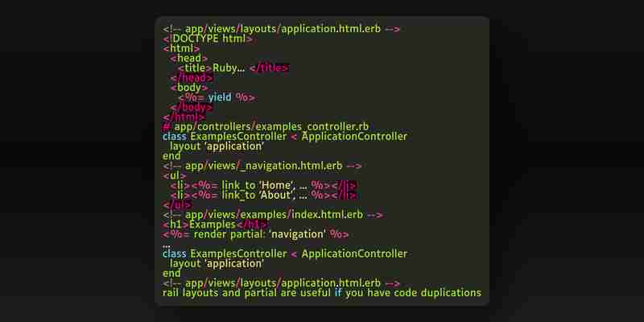Click the closing '</html>' tag
The image size is (644, 322).
(x=184, y=117)
